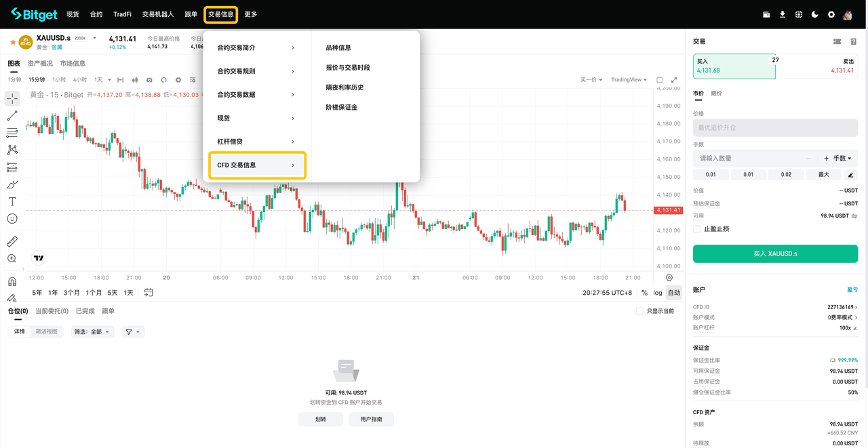Toggle percent scale option
The width and height of the screenshot is (868, 448).
[644, 293]
